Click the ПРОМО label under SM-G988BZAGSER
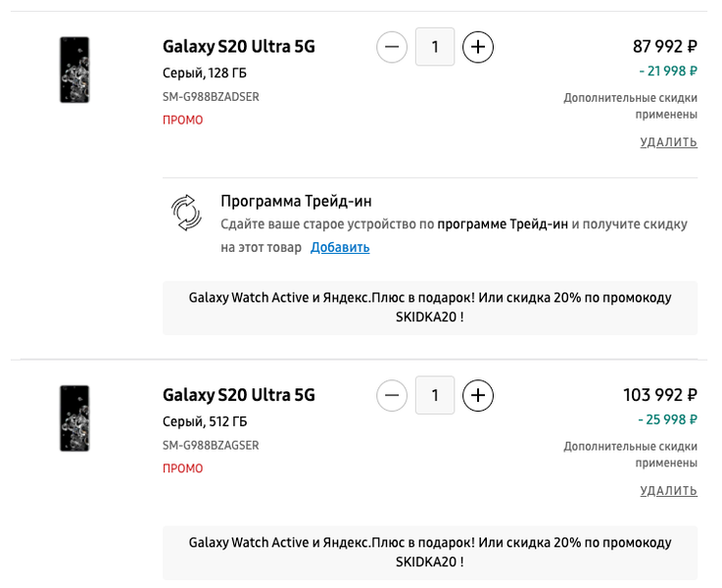 click(183, 468)
